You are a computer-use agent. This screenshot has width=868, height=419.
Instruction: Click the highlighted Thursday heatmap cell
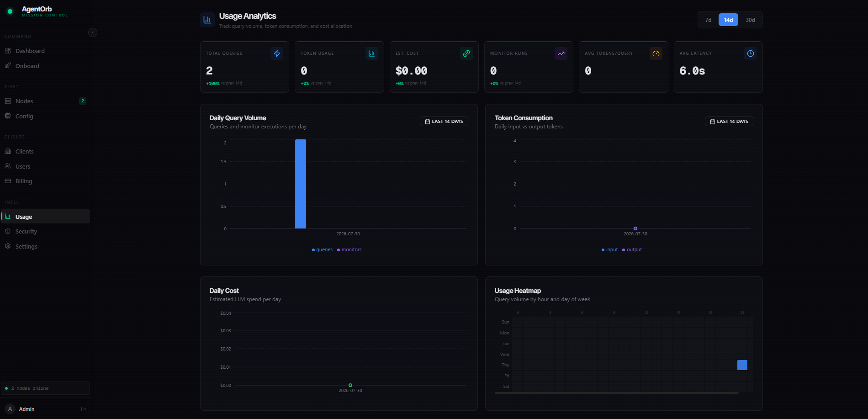[742, 365]
